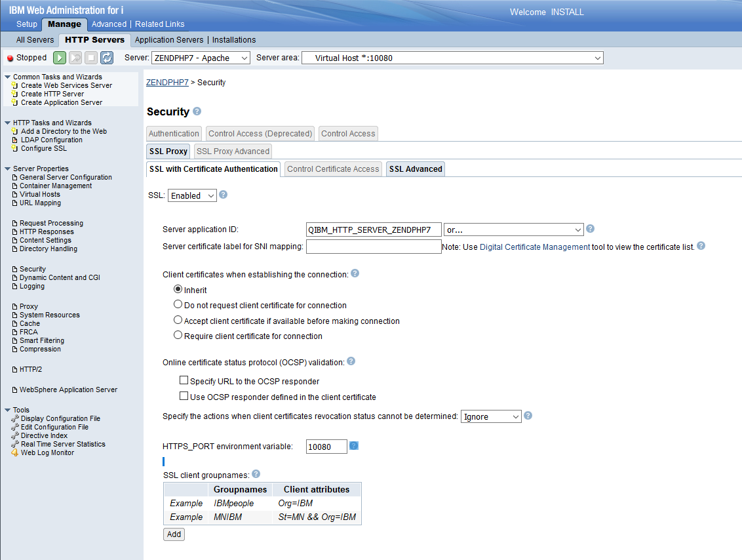Check 'Specify URL to the OCSP responder'
The image size is (742, 560).
(184, 380)
